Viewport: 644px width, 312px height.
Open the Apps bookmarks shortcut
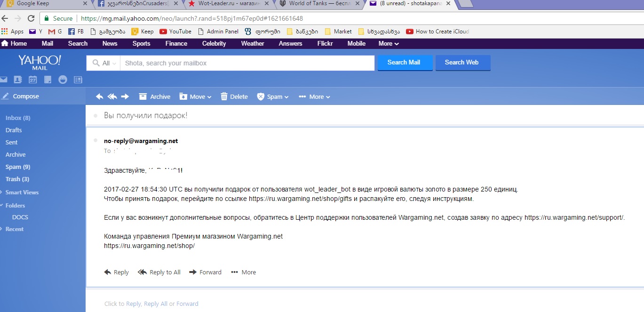13,32
